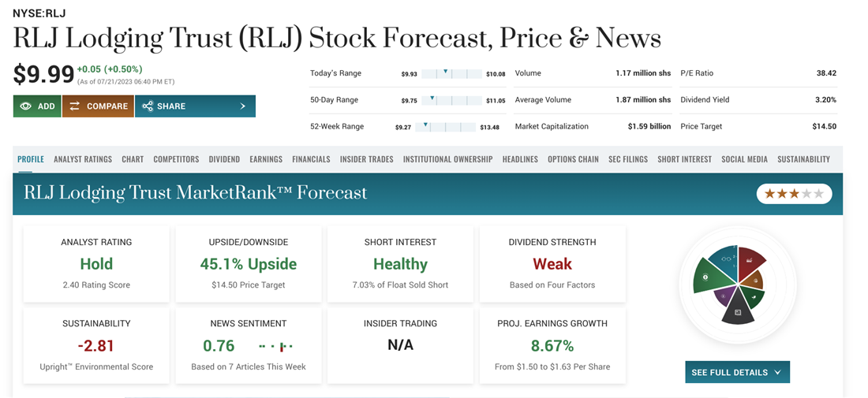Screen dimensions: 868x398
Task: Click the P/E Ratio value 38.42
Action: [826, 73]
